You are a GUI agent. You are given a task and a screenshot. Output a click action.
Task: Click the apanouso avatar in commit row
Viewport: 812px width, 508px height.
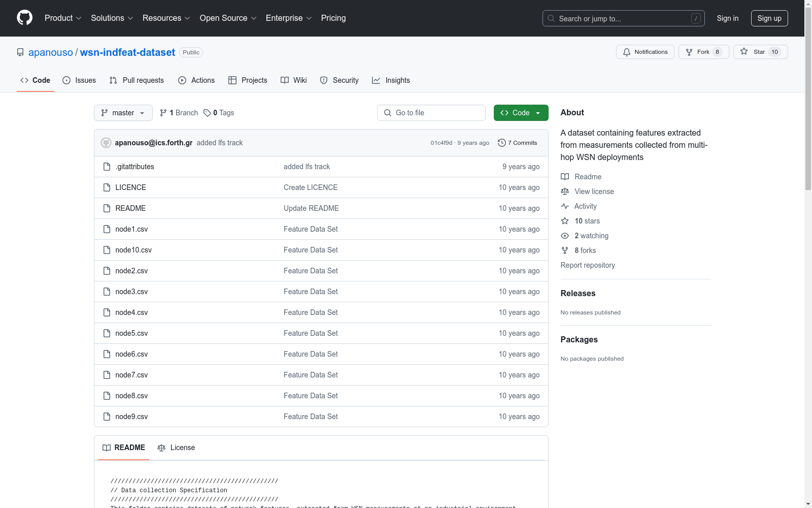point(106,143)
